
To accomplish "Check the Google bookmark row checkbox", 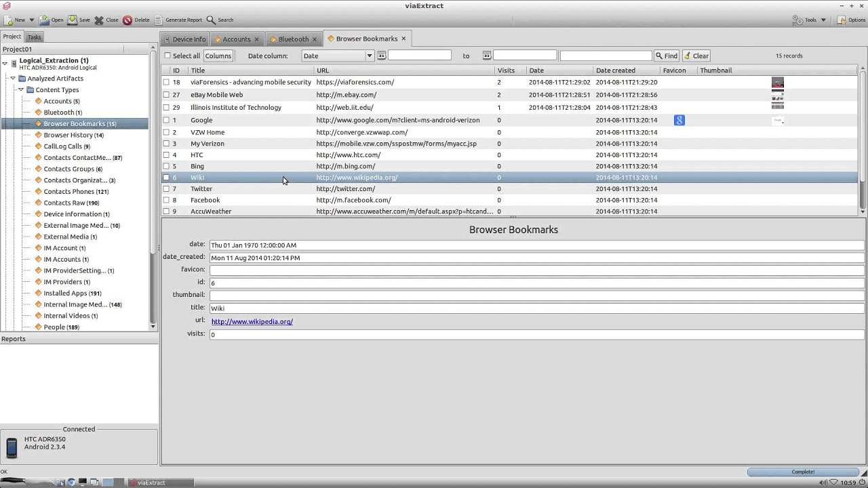I will click(166, 120).
